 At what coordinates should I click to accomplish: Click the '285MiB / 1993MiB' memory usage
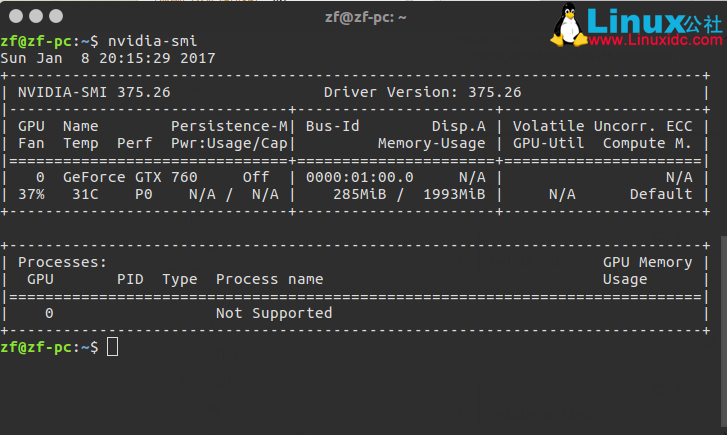click(x=409, y=194)
